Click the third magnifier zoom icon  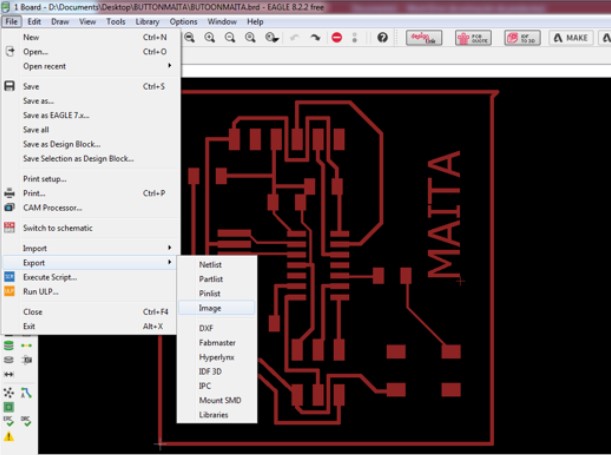230,37
